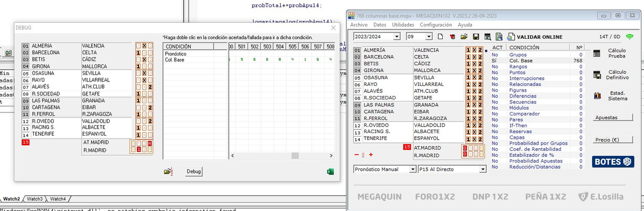Open the Pronóstico Manual dropdown

pyautogui.click(x=413, y=169)
